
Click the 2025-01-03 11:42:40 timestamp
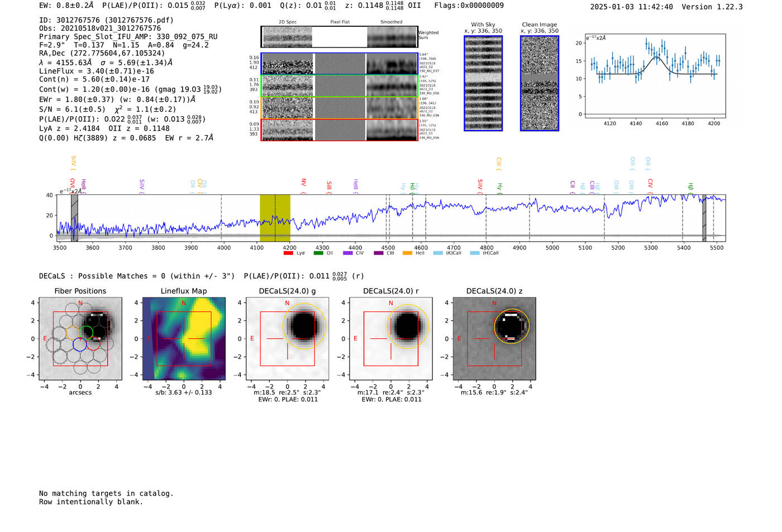[632, 7]
